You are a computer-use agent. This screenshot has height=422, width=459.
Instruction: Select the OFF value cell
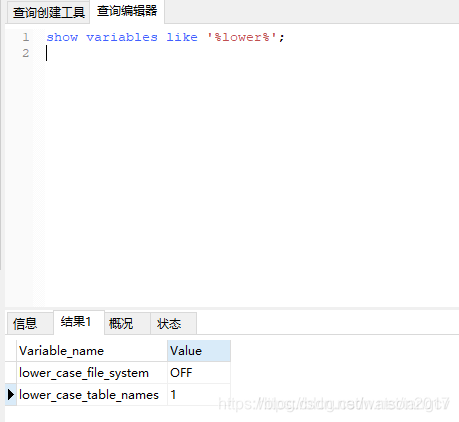pos(199,373)
